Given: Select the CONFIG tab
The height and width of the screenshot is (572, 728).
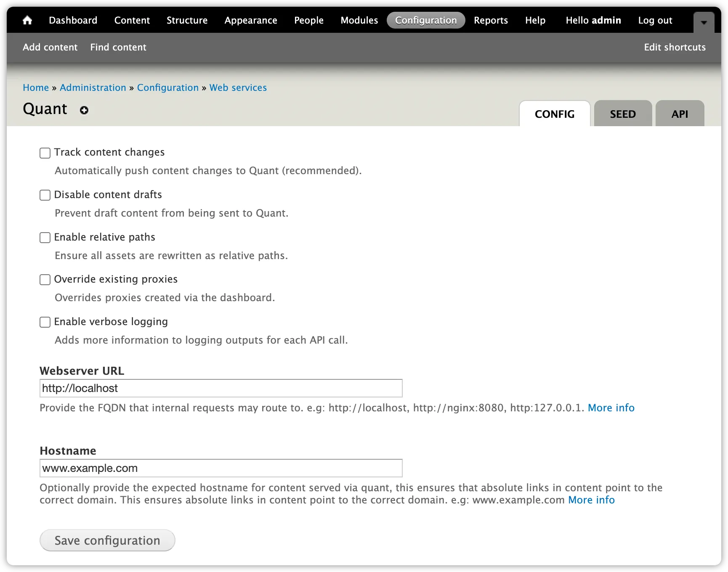Looking at the screenshot, I should coord(554,114).
